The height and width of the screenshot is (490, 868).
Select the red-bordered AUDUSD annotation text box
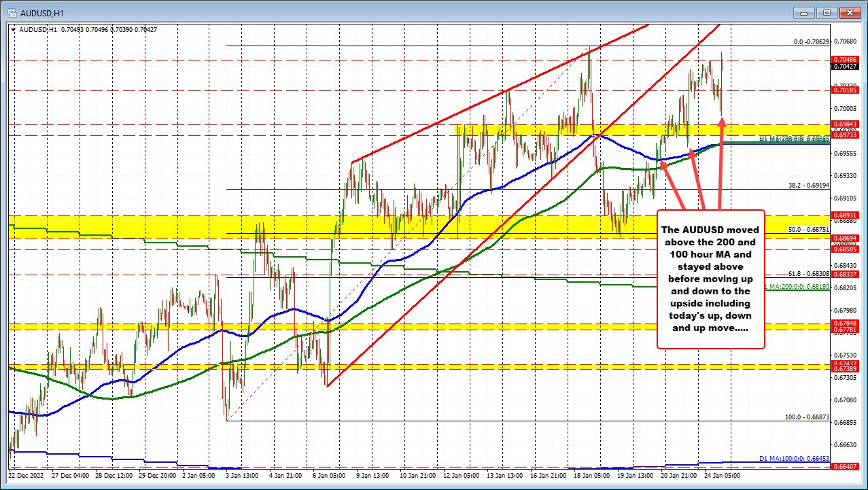pos(710,279)
